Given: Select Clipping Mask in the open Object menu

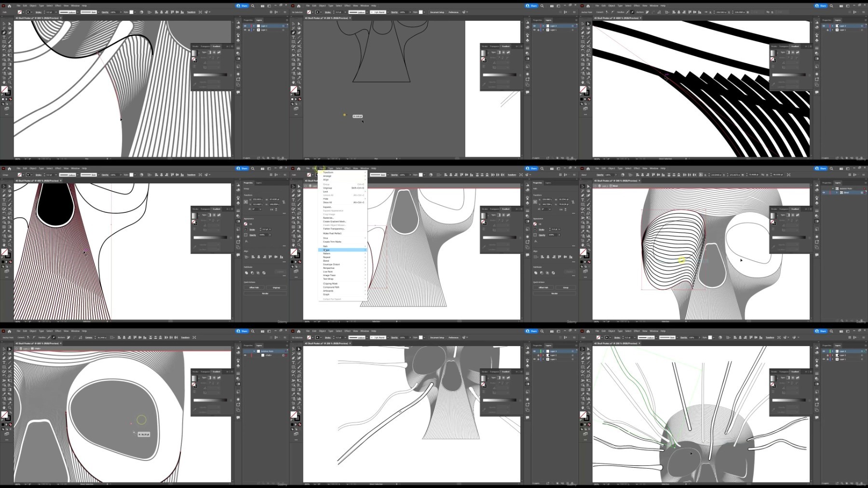Looking at the screenshot, I should click(330, 283).
